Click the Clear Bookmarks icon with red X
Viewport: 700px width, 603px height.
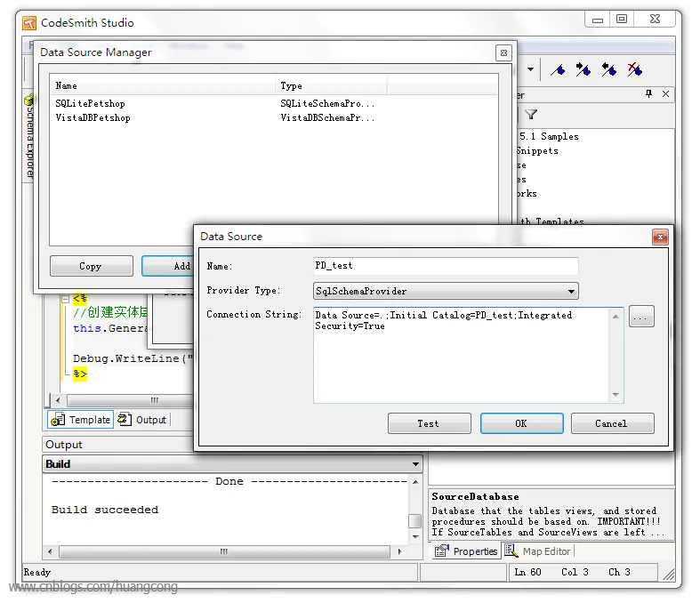click(634, 69)
